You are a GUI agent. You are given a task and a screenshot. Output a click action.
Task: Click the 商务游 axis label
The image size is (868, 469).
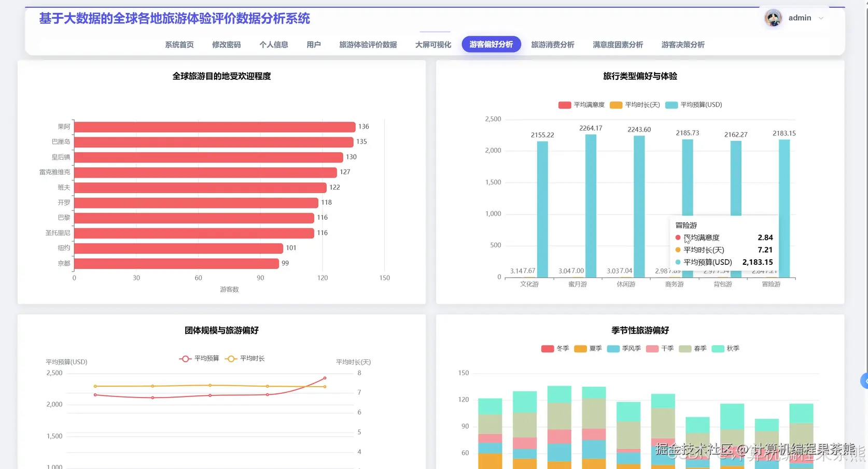[x=675, y=285]
